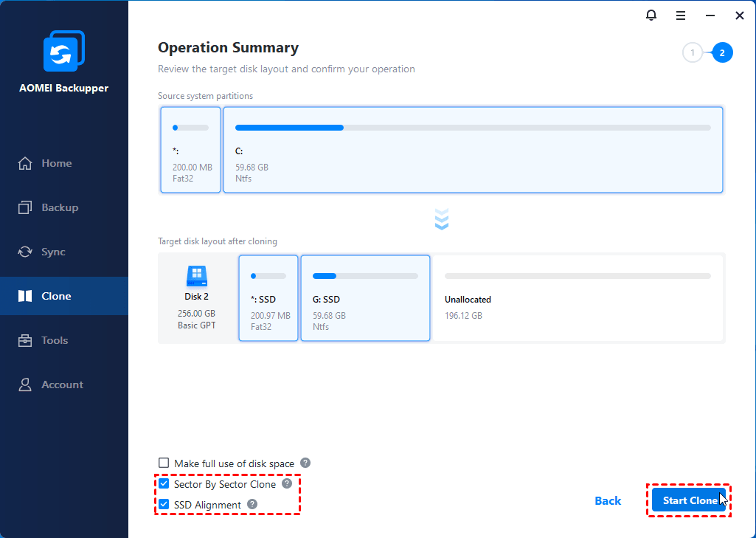The width and height of the screenshot is (756, 538).
Task: Click the double chevron arrows between layouts
Action: (x=442, y=219)
